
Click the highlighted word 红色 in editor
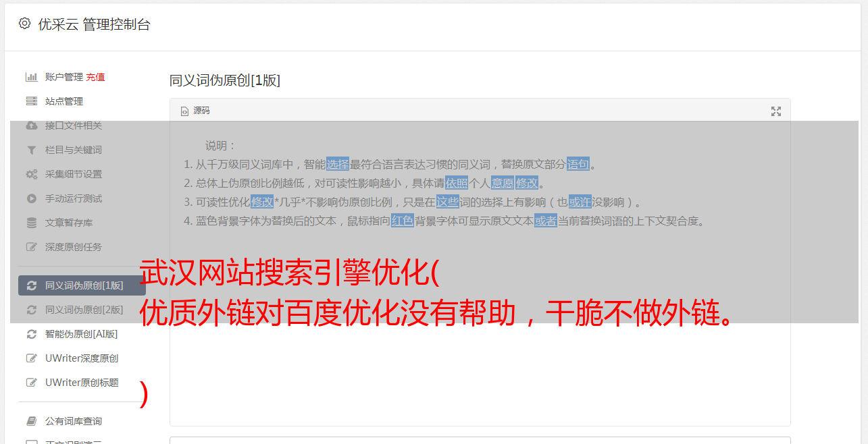point(403,221)
